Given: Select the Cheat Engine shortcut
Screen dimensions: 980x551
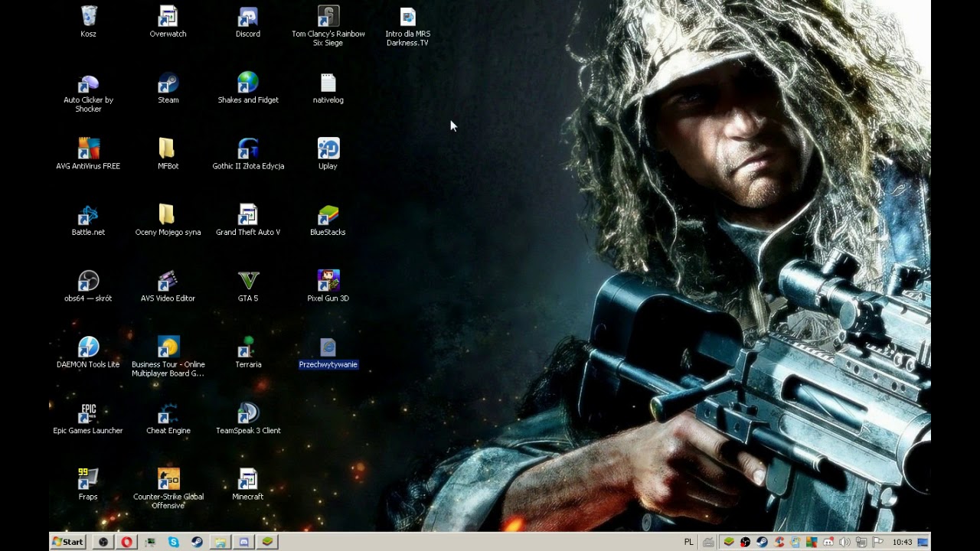Looking at the screenshot, I should tap(168, 419).
